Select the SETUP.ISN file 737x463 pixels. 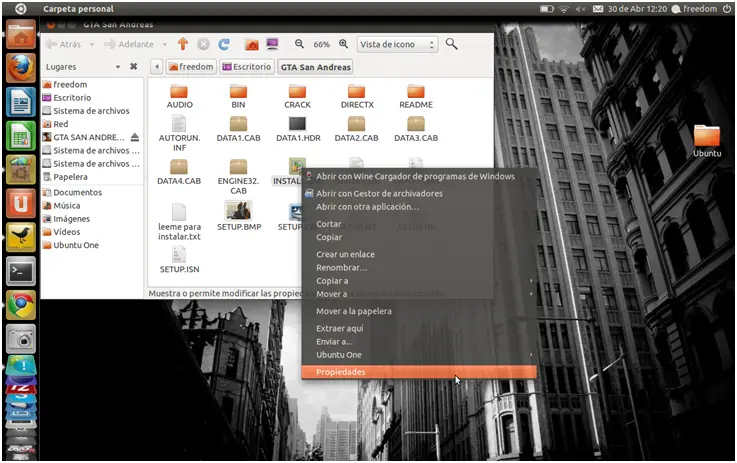[x=179, y=260]
